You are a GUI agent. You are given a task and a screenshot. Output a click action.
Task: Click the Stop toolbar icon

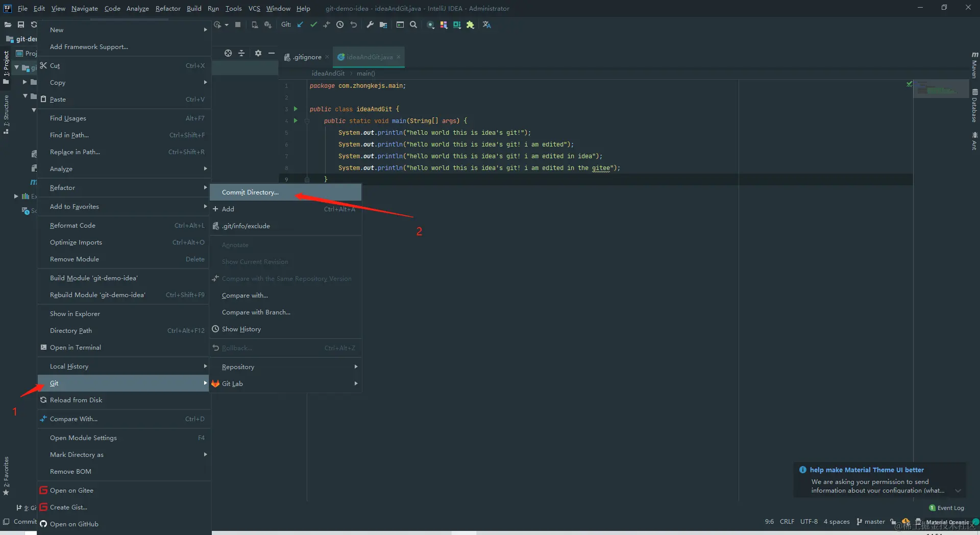(238, 25)
